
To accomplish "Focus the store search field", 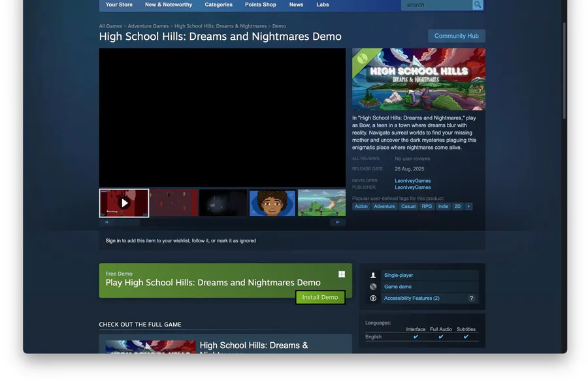I will pos(437,5).
